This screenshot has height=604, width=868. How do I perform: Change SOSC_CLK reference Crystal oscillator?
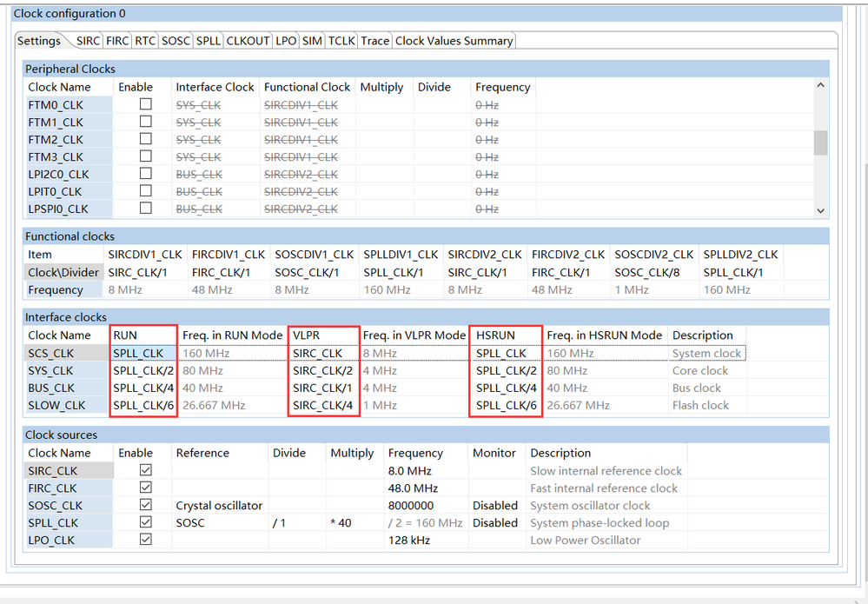(x=219, y=506)
